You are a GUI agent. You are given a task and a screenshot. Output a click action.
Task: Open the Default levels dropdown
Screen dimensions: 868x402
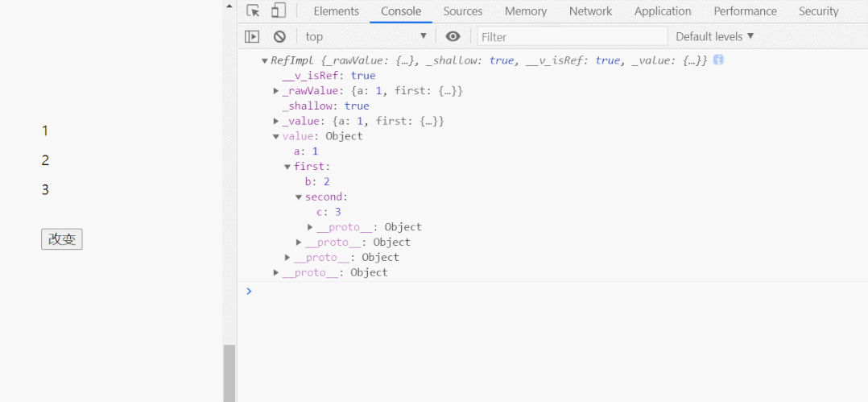(714, 36)
